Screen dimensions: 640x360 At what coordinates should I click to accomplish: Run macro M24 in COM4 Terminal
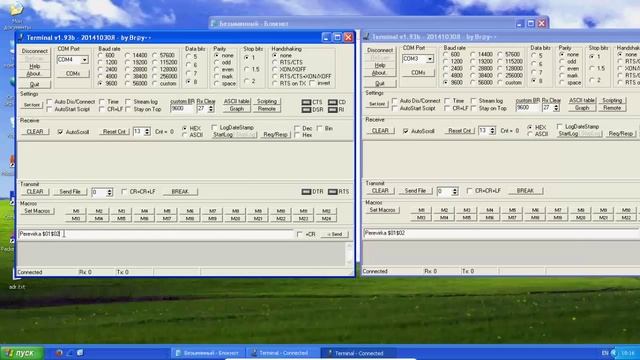point(326,218)
